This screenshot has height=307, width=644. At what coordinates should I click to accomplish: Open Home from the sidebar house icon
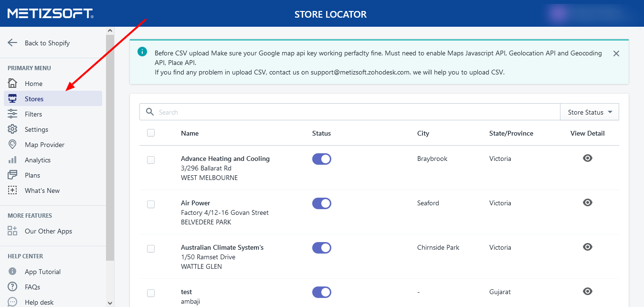pyautogui.click(x=12, y=84)
